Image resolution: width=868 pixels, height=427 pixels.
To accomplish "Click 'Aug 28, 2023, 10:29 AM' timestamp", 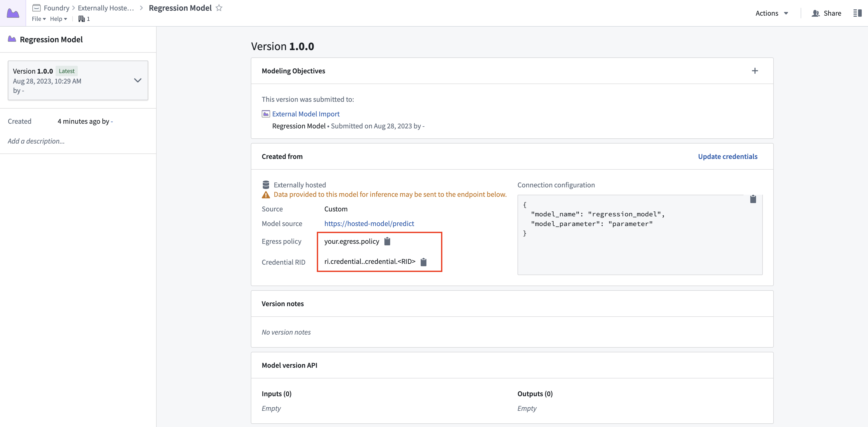I will [47, 81].
